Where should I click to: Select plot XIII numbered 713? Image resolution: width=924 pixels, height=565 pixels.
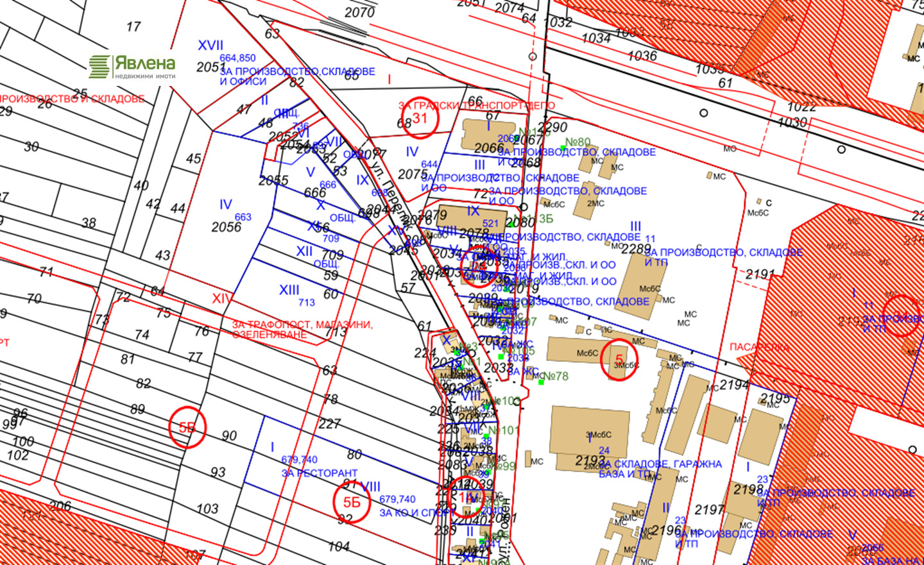click(289, 291)
